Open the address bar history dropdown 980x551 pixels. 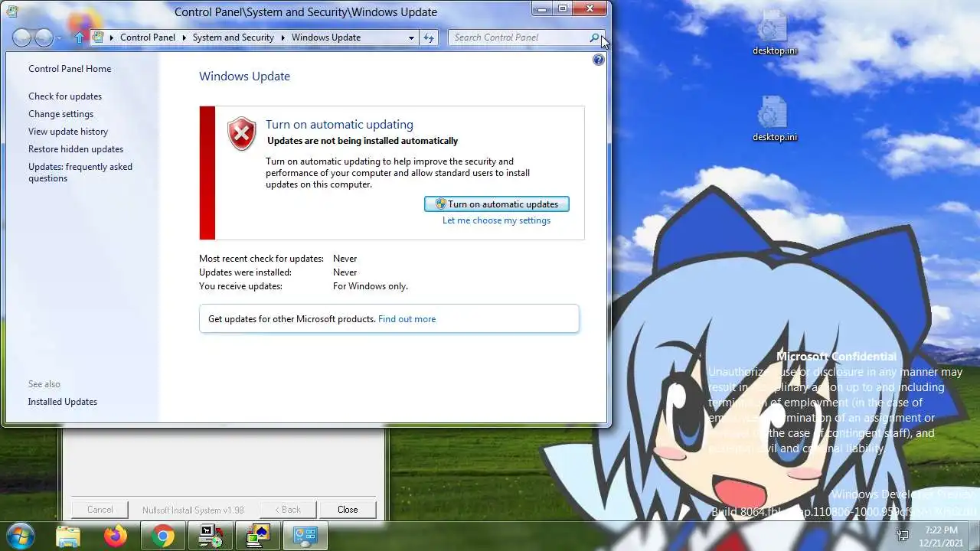coord(411,37)
